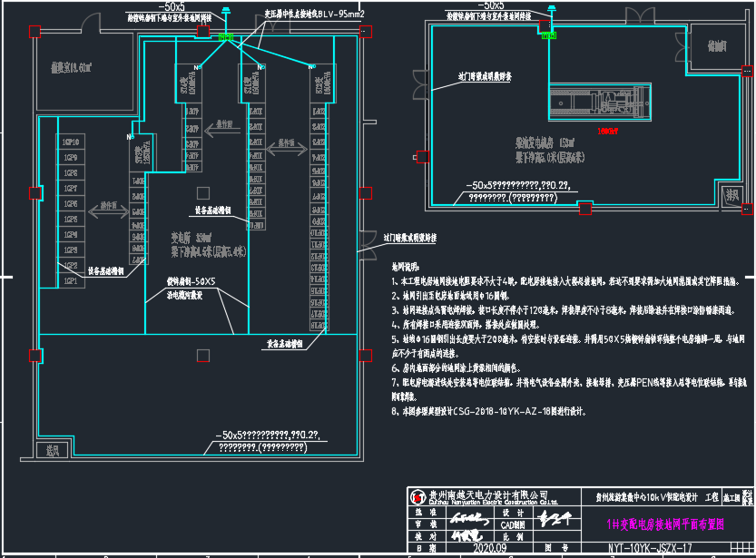Image resolution: width=756 pixels, height=558 pixels.
Task: Click note 8 referencing CSG-2018-10YK-AZ-18
Action: (x=488, y=411)
